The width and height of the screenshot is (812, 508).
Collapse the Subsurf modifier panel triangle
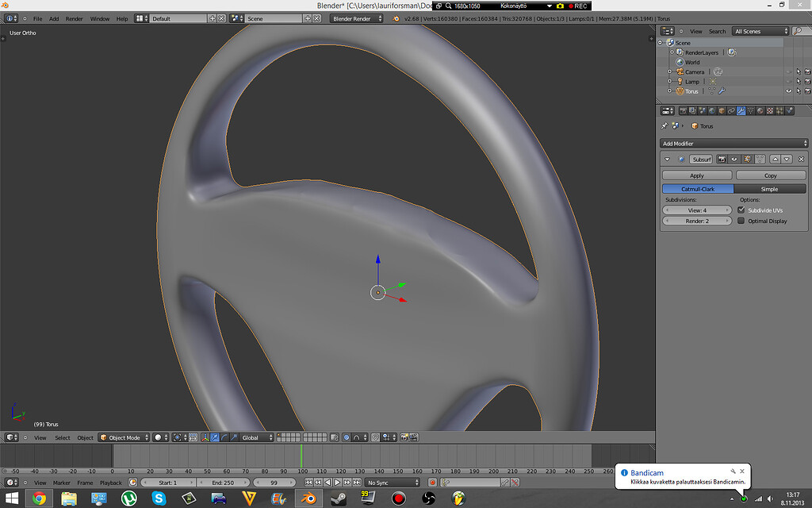[667, 159]
